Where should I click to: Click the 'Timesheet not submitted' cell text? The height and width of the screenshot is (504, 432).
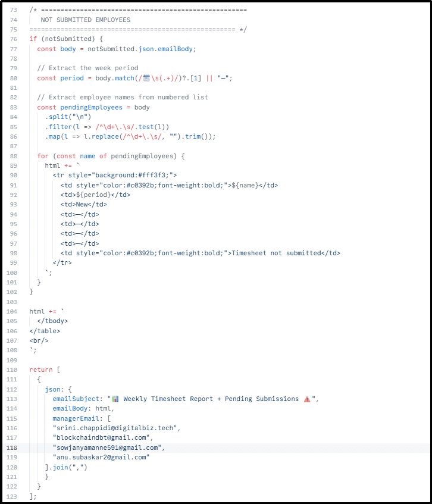coord(276,253)
